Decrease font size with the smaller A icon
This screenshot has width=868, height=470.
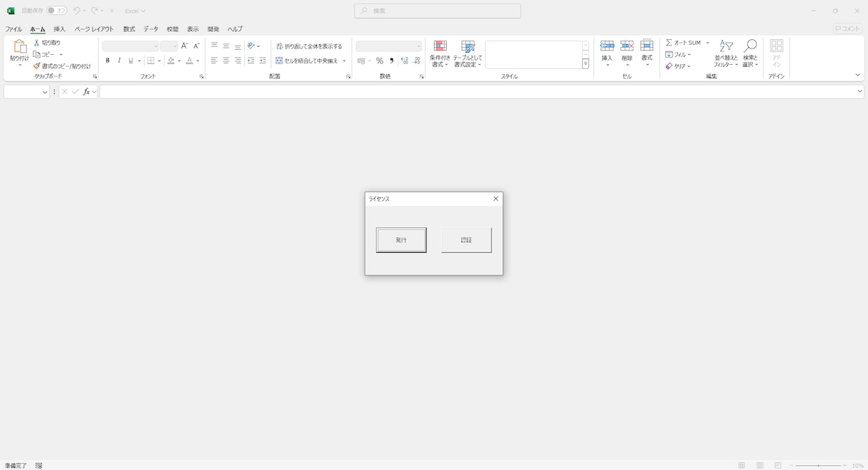pos(196,46)
